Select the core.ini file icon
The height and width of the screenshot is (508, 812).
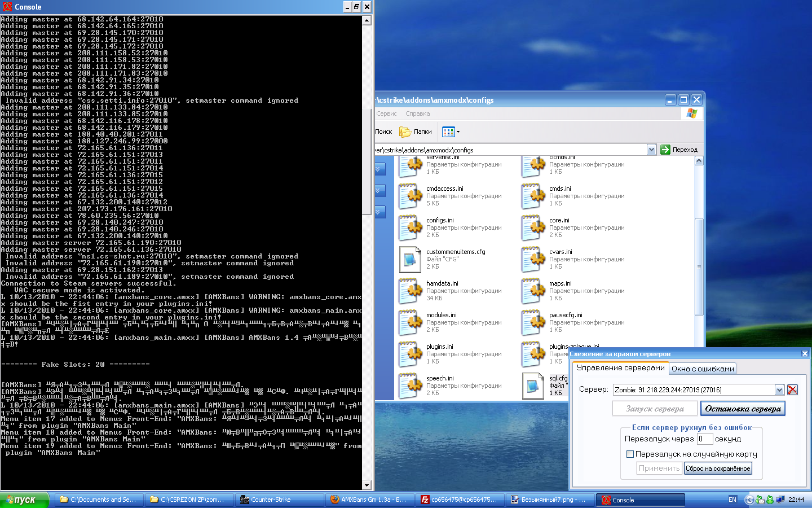(534, 228)
